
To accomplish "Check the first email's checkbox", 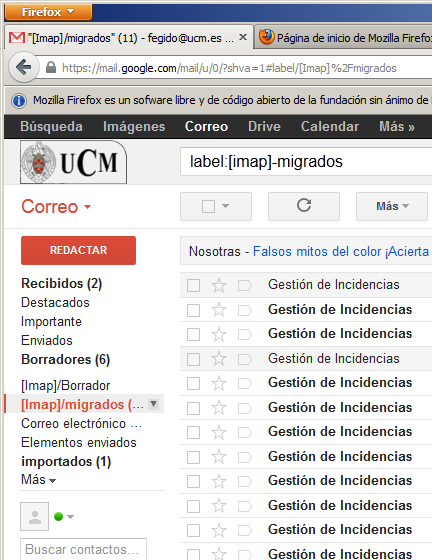I will coord(194,285).
